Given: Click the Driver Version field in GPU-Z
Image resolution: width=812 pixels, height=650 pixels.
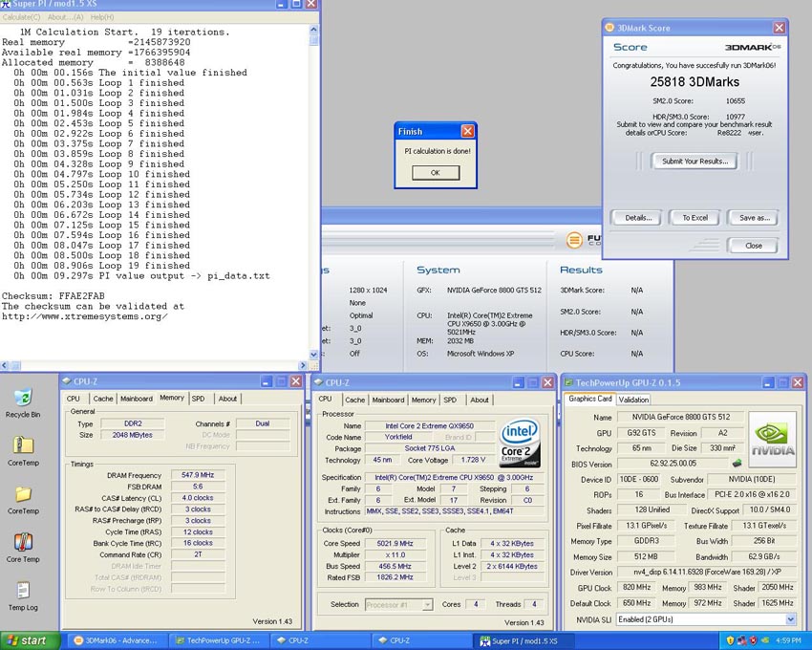Looking at the screenshot, I should [x=706, y=572].
